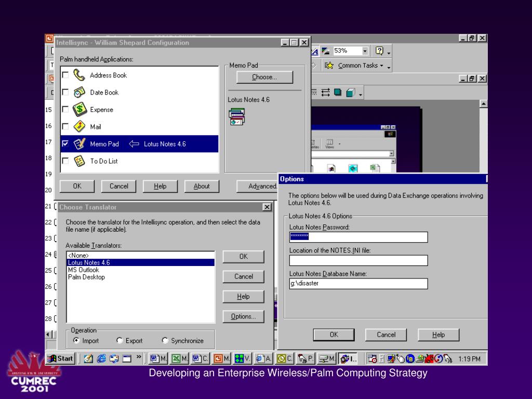The height and width of the screenshot is (399, 532).
Task: Select MS Outlook translator entry
Action: [140, 270]
